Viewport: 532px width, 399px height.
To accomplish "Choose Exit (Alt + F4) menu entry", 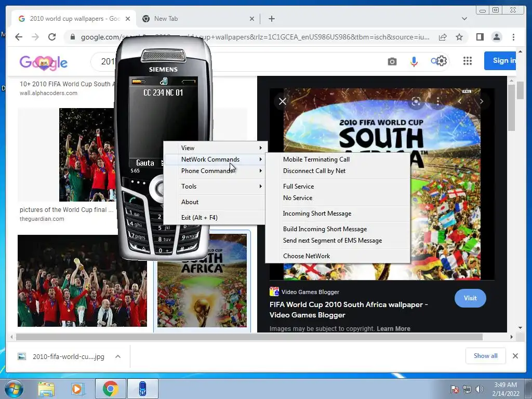I will [215, 218].
